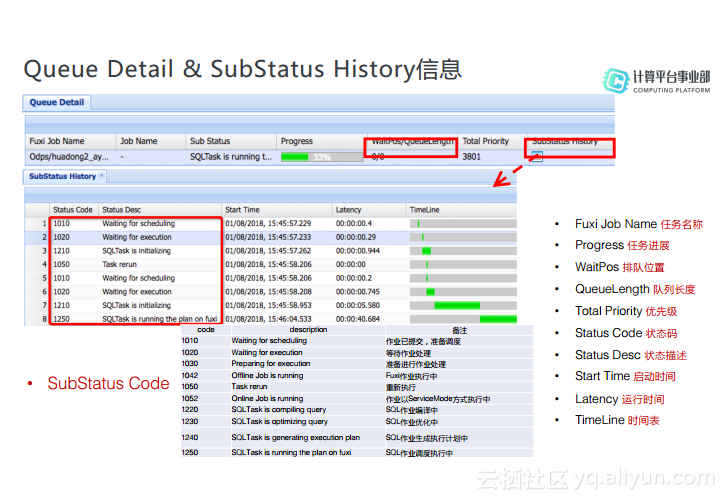Click 'SQLTask is initializing' in history row 7
The height and width of the screenshot is (501, 726).
[x=137, y=305]
